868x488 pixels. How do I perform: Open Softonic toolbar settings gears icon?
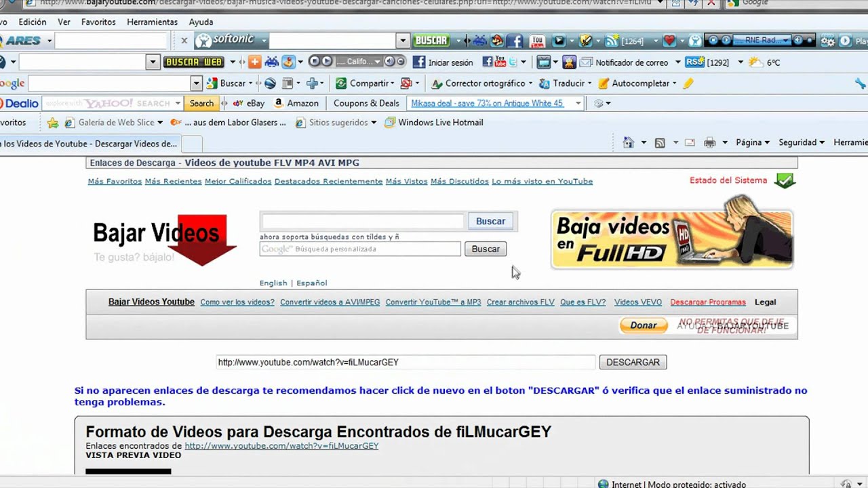828,41
